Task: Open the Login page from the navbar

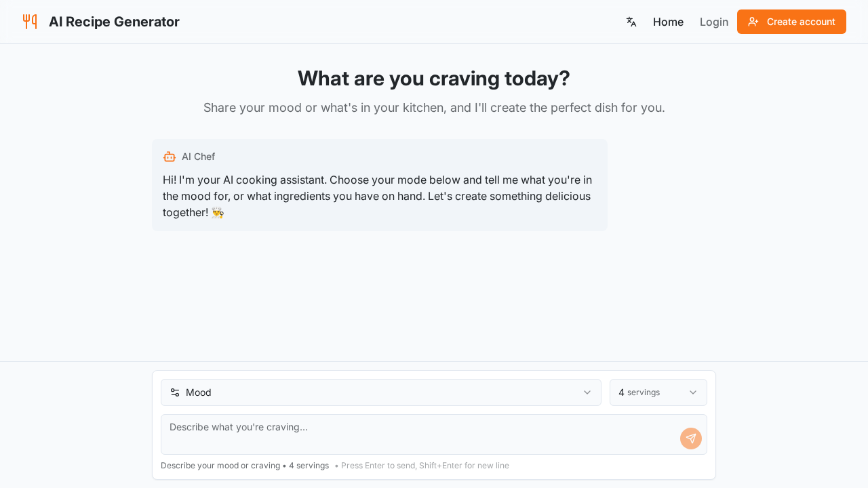Action: click(x=713, y=22)
